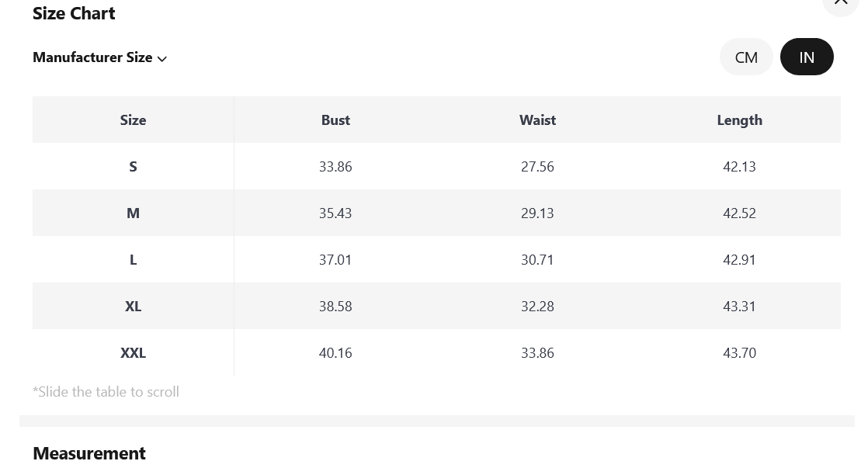Select the S size row label
Screen dimensions: 868x468
click(133, 167)
